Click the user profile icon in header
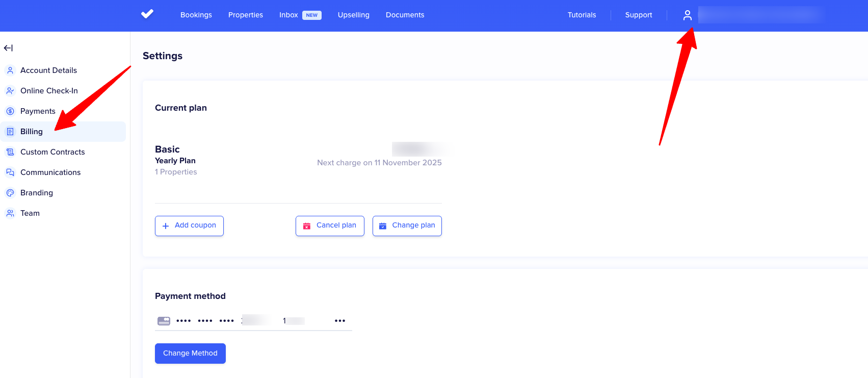 tap(687, 15)
